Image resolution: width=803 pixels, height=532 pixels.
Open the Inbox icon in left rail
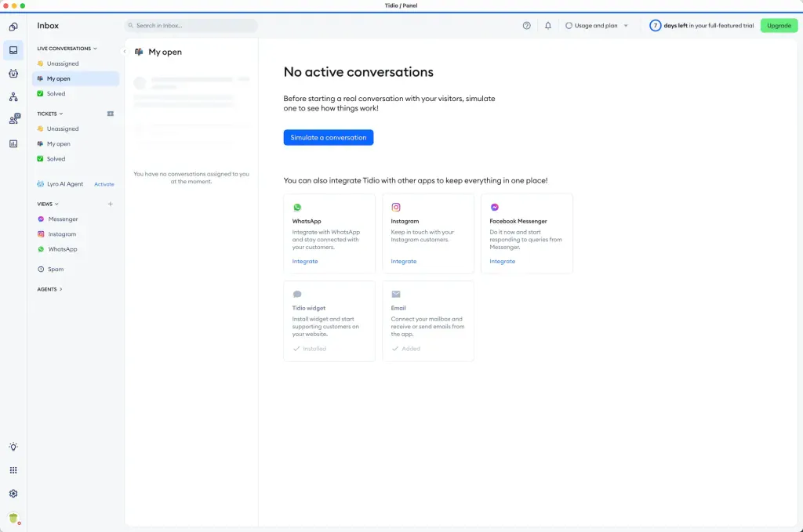point(13,50)
